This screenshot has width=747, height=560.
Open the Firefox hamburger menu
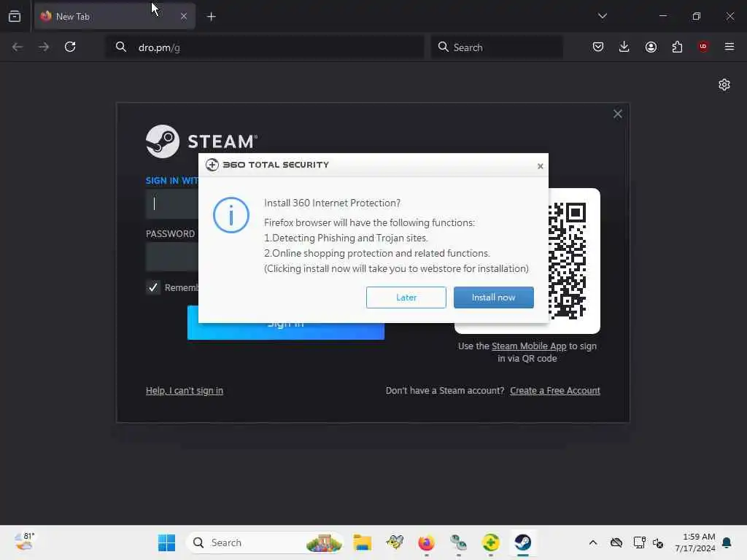(x=729, y=47)
